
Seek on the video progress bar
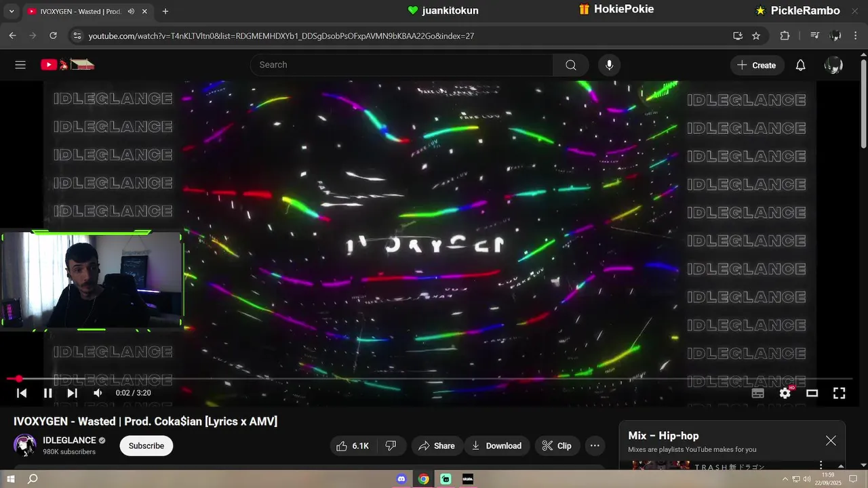pos(430,379)
